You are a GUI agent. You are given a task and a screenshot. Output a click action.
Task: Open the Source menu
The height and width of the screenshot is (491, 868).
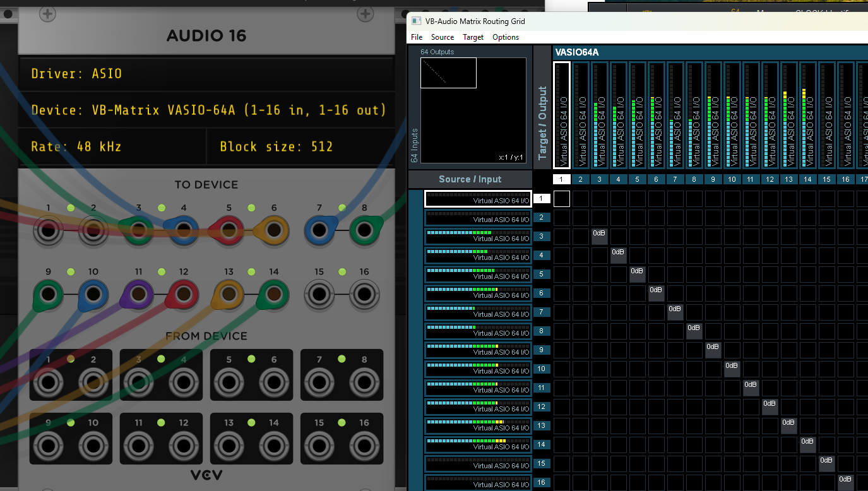pyautogui.click(x=442, y=37)
